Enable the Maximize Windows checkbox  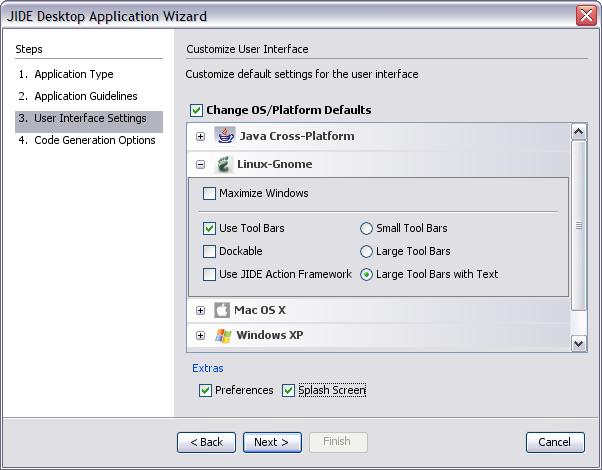click(x=209, y=193)
